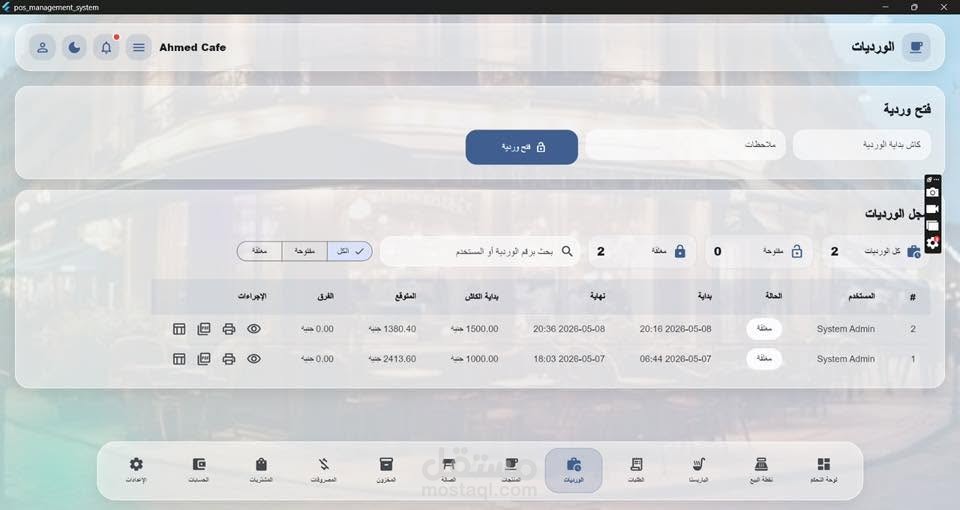The image size is (960, 510).
Task: Click the المستخدم user column header
Action: coord(861,296)
